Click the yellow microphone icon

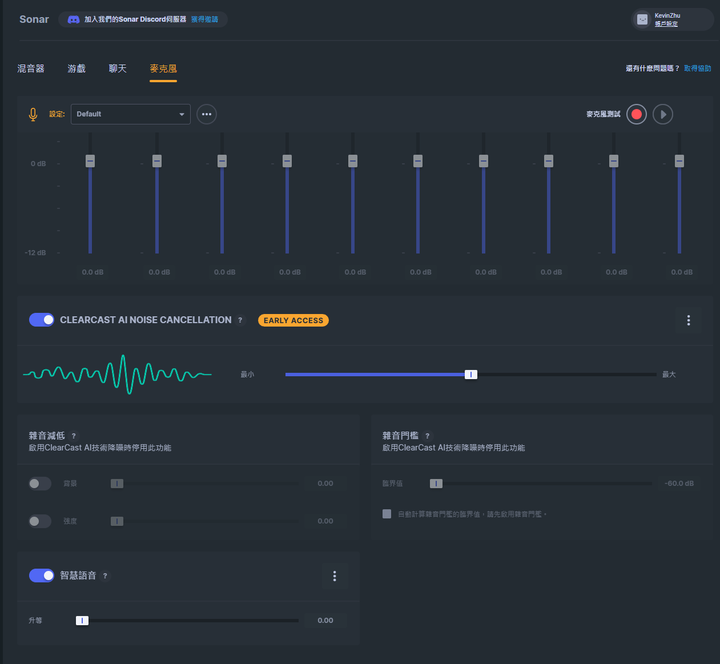(33, 114)
